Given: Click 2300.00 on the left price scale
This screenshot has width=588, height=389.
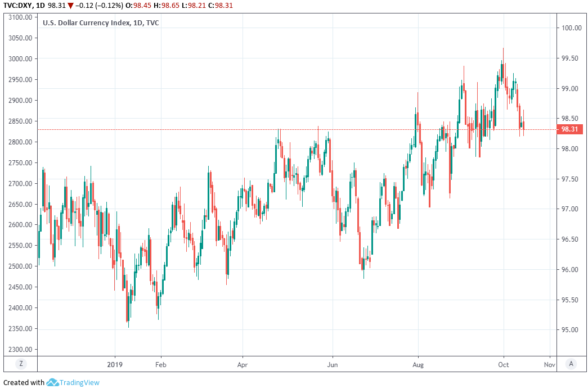Looking at the screenshot, I should pos(21,350).
